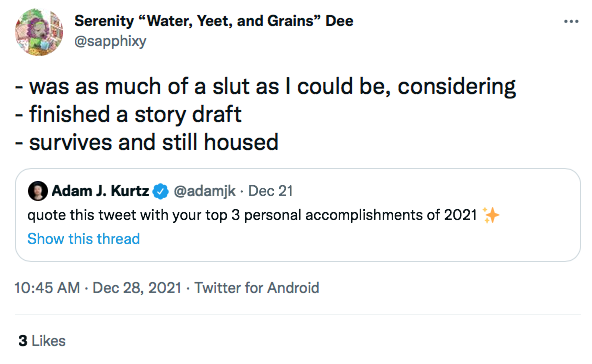Click the quoted tweet text about accomplishments
Viewport: 592px width, 364px height.
point(252,215)
